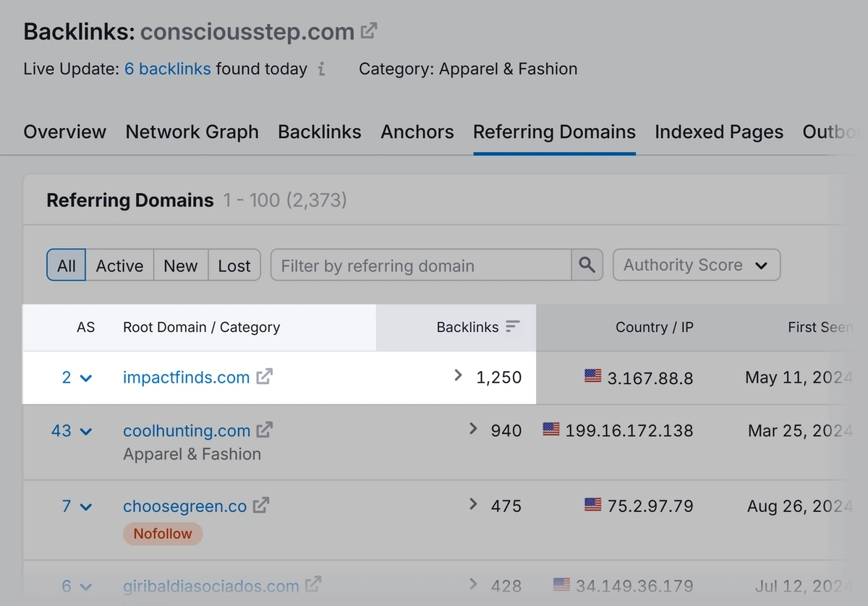Click the Aug 26 first seen date
Screen dimensions: 868x606
pyautogui.click(x=800, y=506)
